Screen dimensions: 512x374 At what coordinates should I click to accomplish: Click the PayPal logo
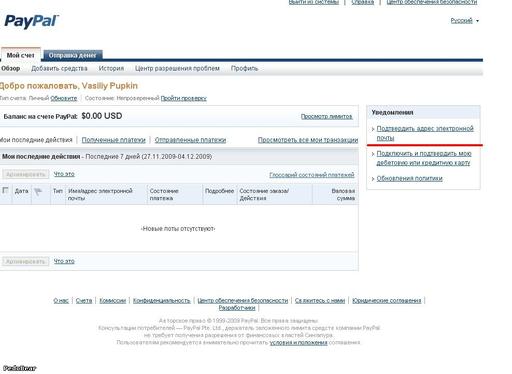tap(32, 21)
